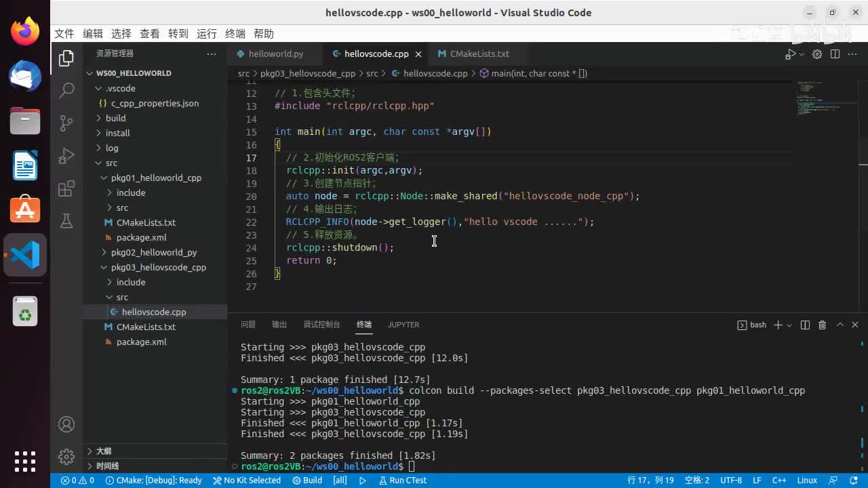Image resolution: width=868 pixels, height=488 pixels.
Task: Open Ubuntu Software from the dock
Action: coord(25,210)
